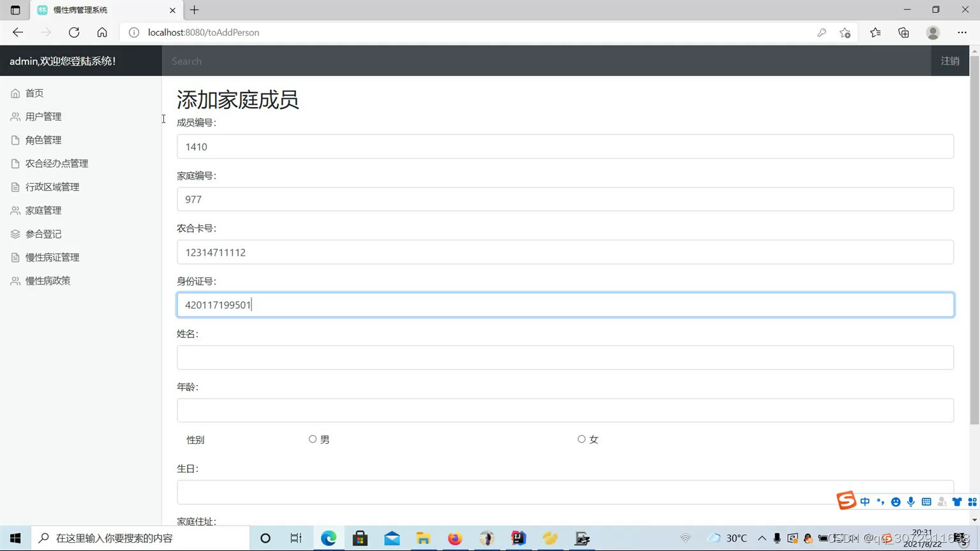Go to 慢性病证管理 in the sidebar
This screenshot has height=551, width=980.
pyautogui.click(x=52, y=258)
